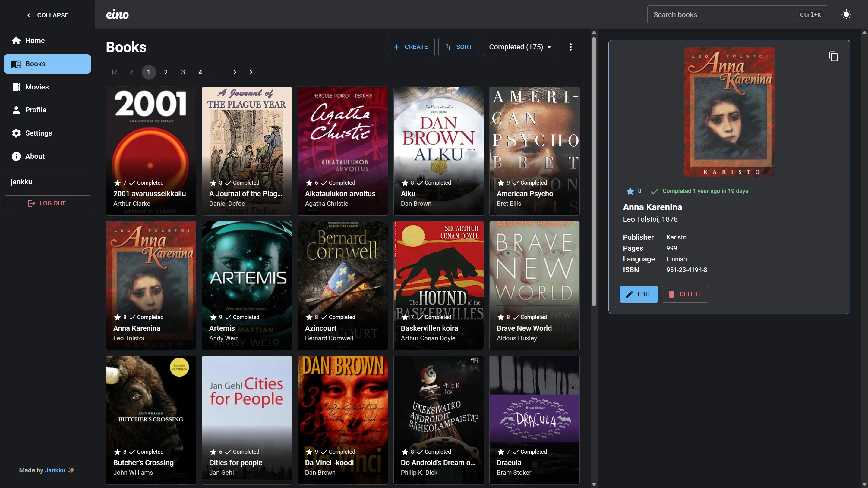Go to first page of pagination
Image resolution: width=868 pixels, height=488 pixels.
click(x=115, y=72)
